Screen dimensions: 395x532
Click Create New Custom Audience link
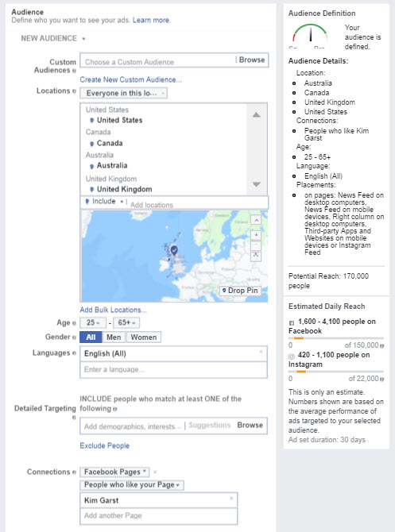tap(131, 79)
